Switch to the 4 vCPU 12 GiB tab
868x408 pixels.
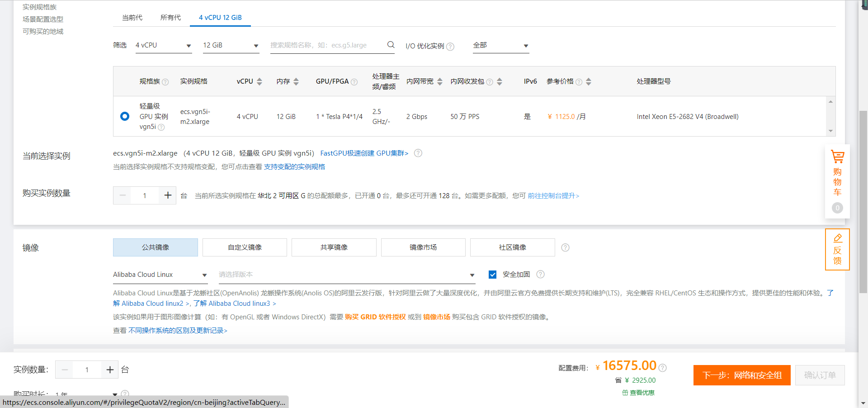[x=220, y=18]
